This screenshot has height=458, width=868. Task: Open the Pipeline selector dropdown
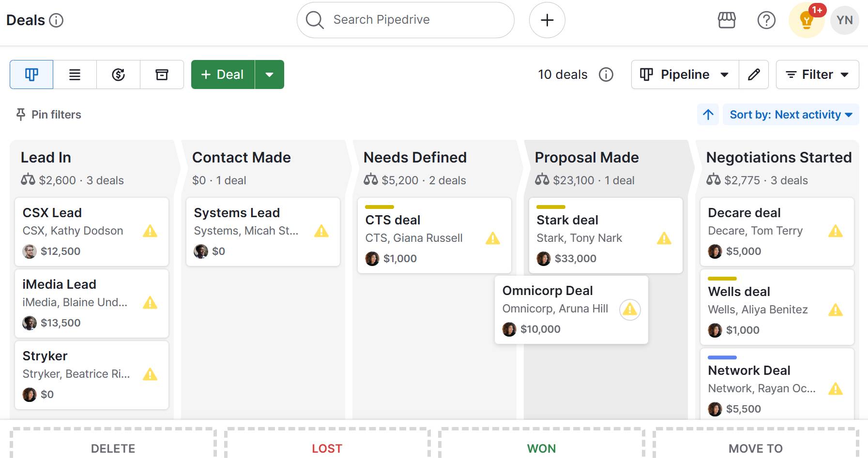click(684, 74)
